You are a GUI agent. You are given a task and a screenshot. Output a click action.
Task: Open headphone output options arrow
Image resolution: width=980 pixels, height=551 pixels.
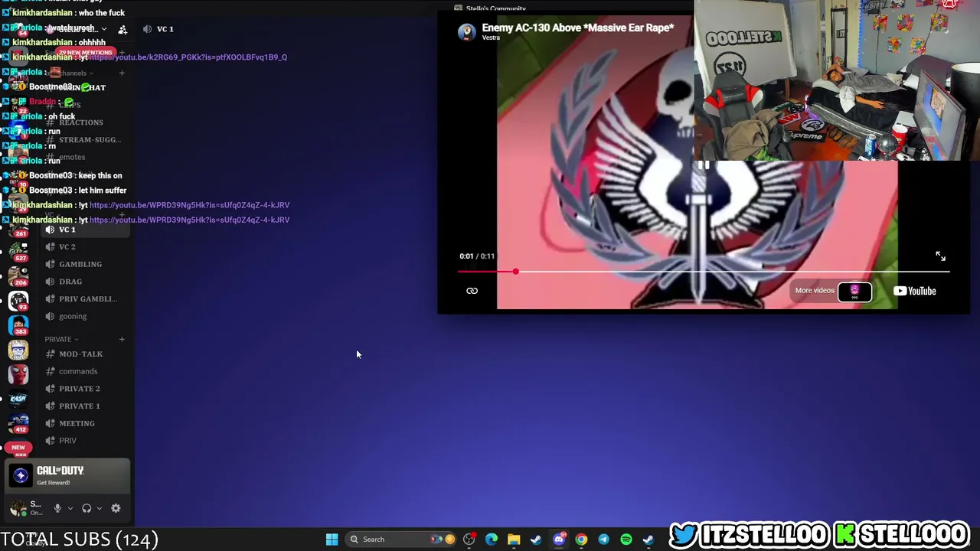(x=99, y=508)
